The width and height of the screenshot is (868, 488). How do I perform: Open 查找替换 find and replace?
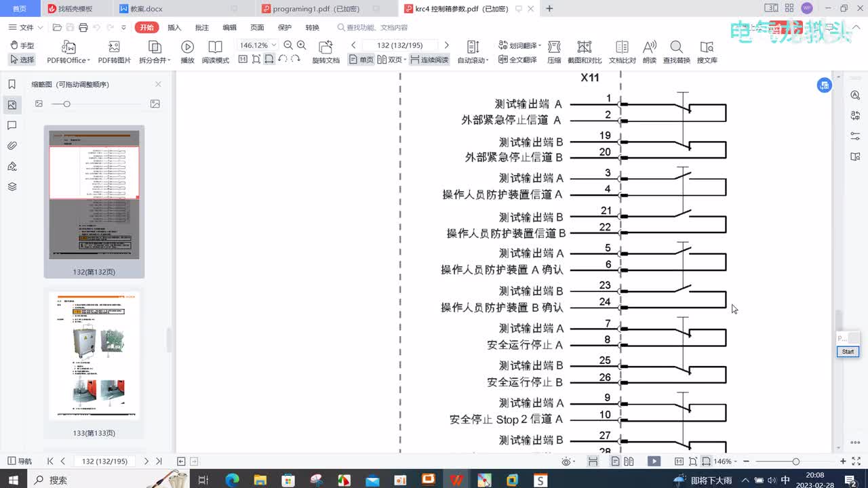click(676, 52)
